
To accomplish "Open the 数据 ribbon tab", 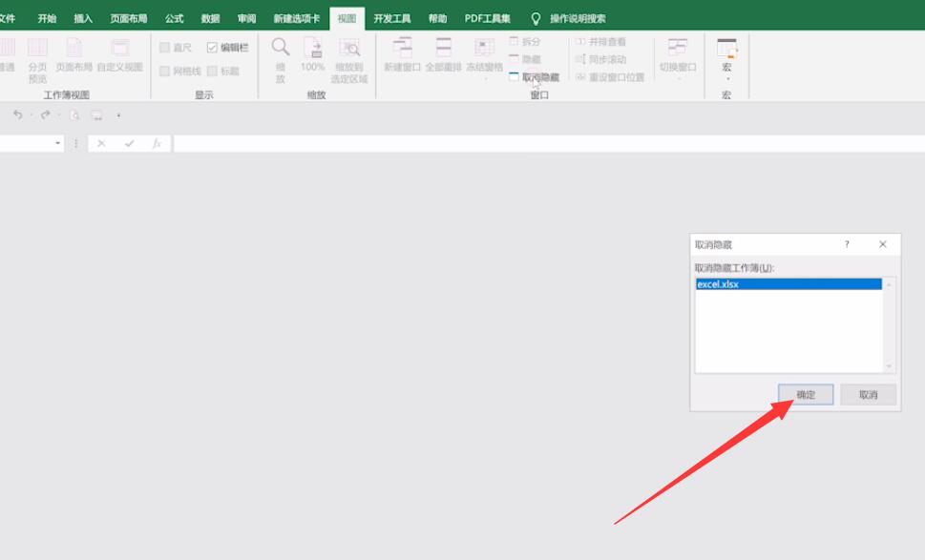I will 210,19.
